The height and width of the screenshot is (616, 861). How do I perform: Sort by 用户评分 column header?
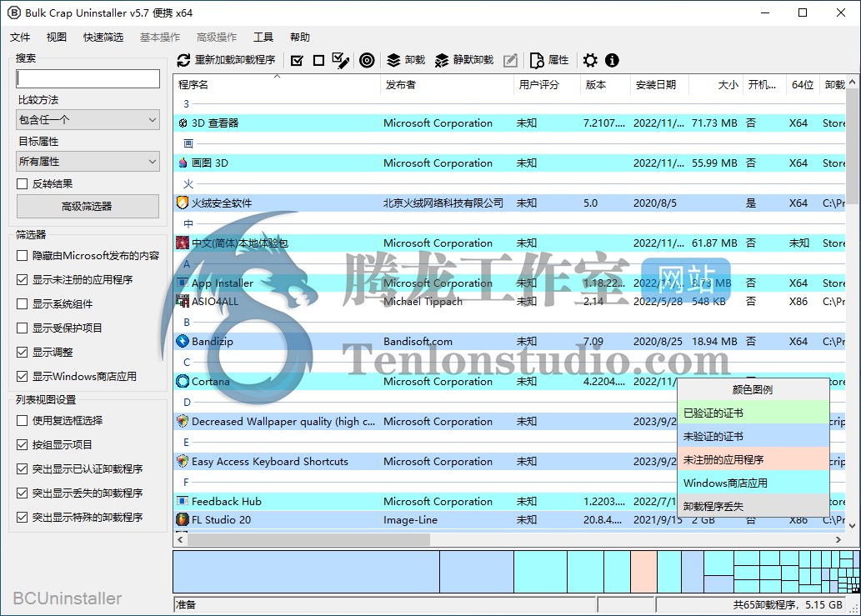[x=547, y=84]
